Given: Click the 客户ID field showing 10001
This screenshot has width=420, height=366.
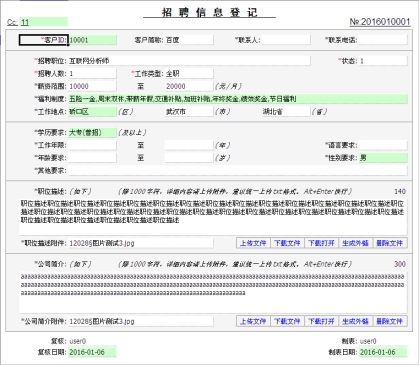Looking at the screenshot, I should click(x=92, y=40).
